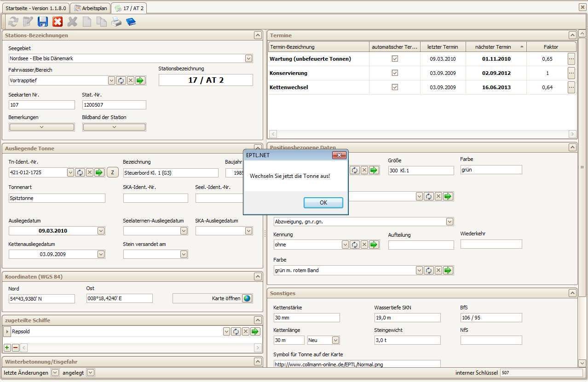The width and height of the screenshot is (588, 382).
Task: Click into the Seekarten Nr. field
Action: [x=41, y=105]
